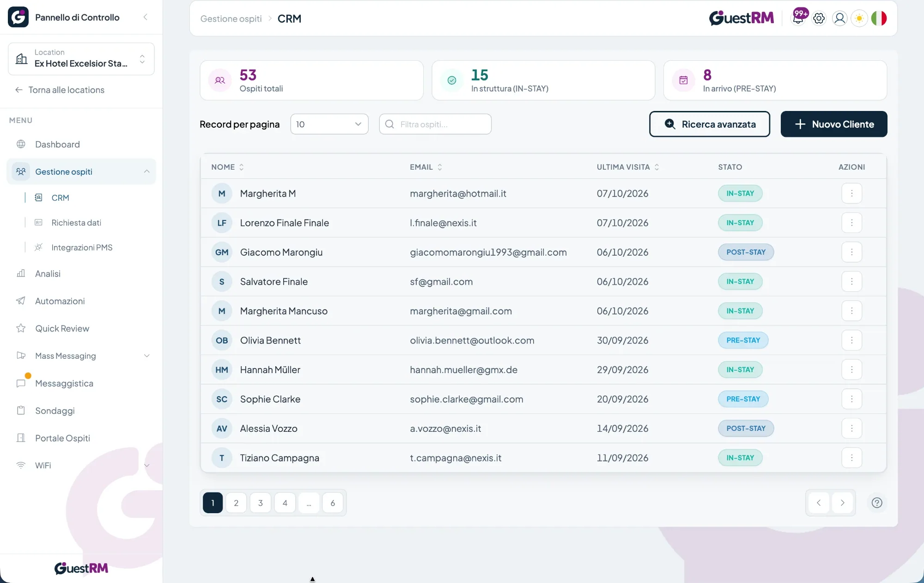Open actions menu for Olivia Bennett
This screenshot has width=924, height=583.
851,340
